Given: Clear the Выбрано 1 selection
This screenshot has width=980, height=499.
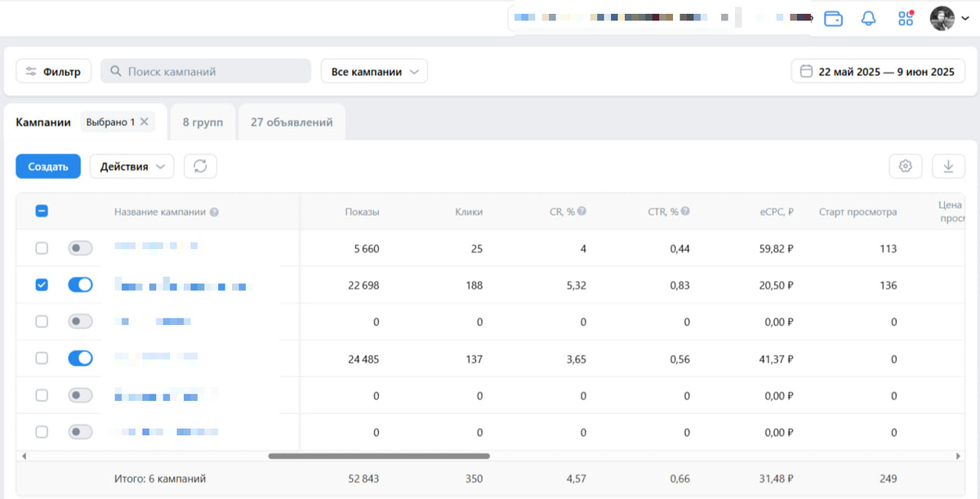Looking at the screenshot, I should click(144, 122).
